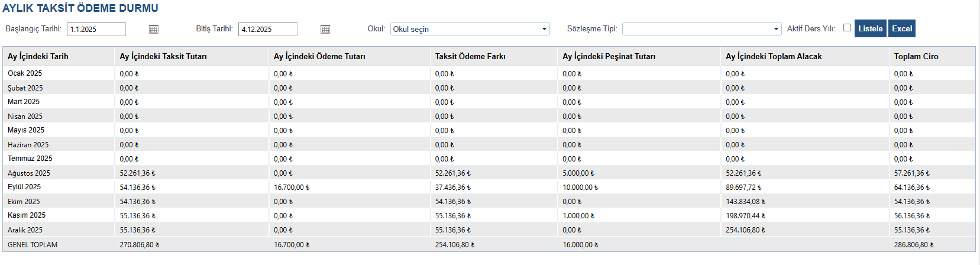Open the Başlangıç Tarihi calendar picker icon
This screenshot has width=980, height=265.
(x=154, y=29)
